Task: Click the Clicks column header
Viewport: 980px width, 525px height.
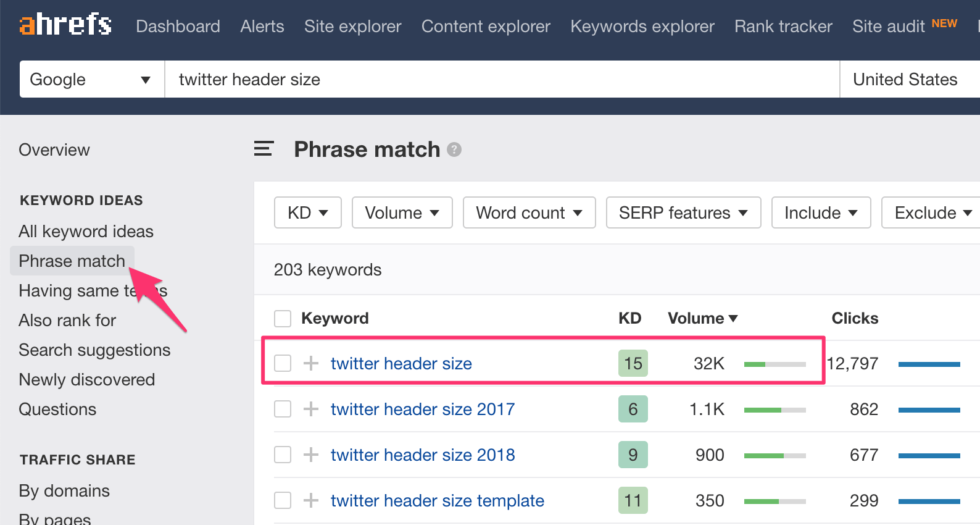Action: tap(855, 318)
